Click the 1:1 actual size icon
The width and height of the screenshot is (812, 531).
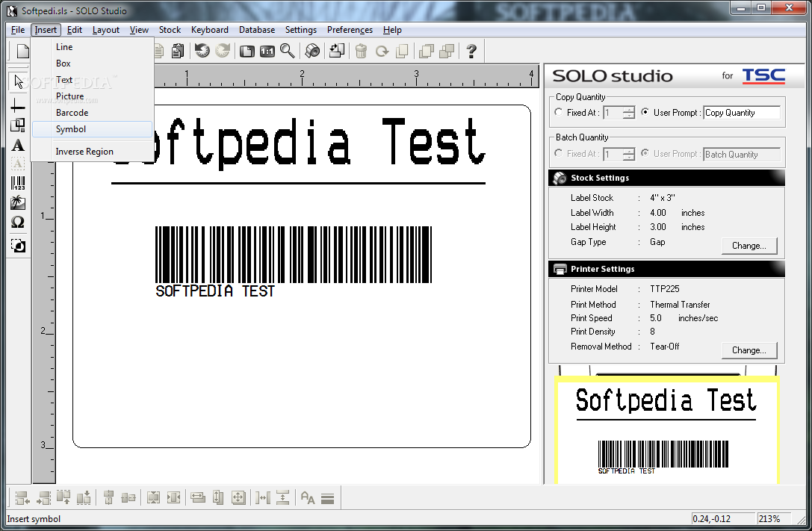267,52
